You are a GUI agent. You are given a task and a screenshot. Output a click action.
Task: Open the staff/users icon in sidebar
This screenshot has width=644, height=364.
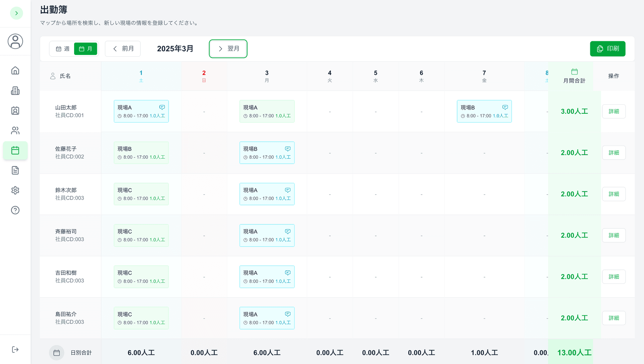(x=15, y=131)
